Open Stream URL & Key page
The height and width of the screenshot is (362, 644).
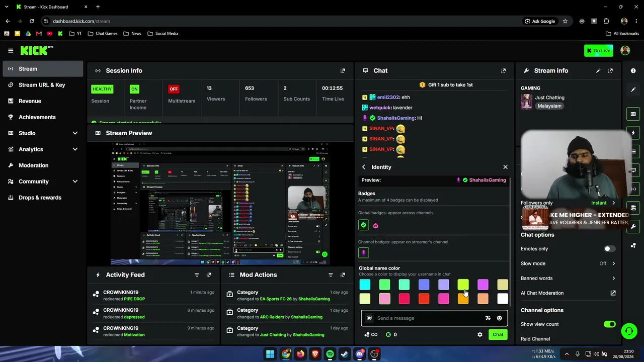(43, 85)
